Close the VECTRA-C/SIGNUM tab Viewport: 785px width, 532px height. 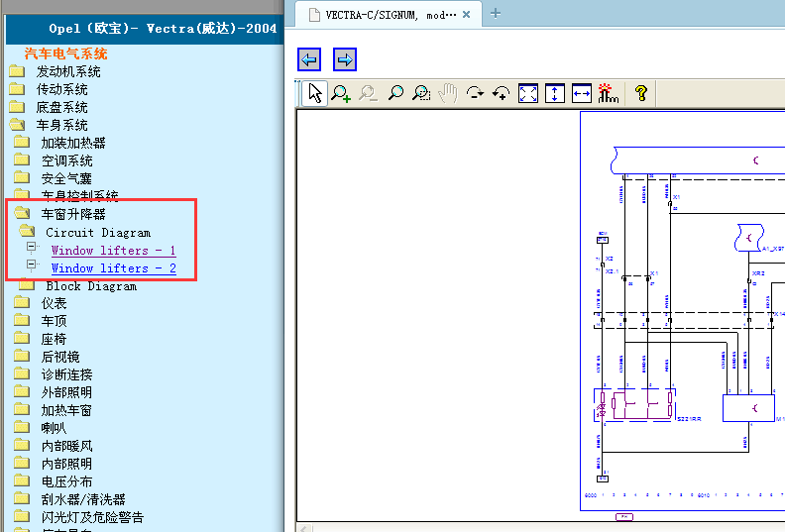coord(466,15)
